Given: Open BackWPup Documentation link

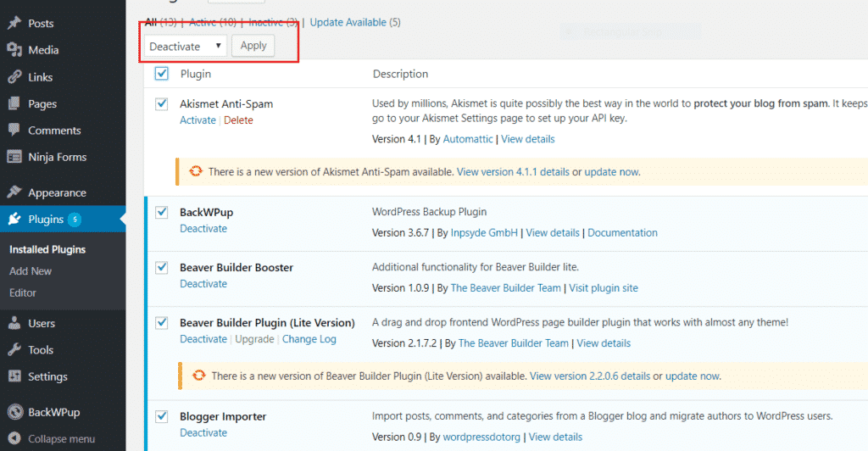Looking at the screenshot, I should coord(622,233).
